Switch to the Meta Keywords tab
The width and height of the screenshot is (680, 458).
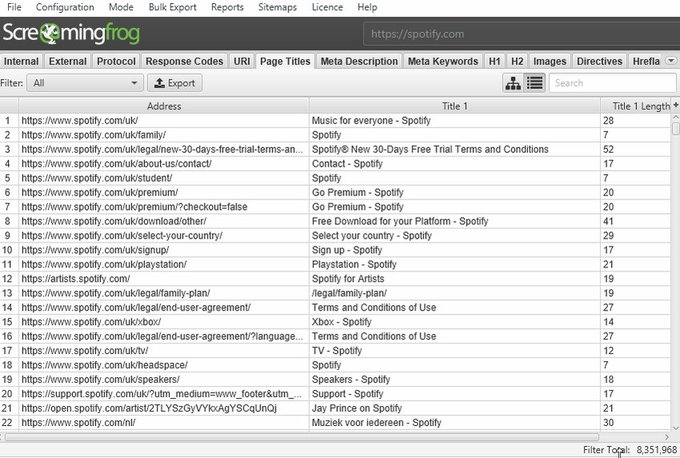coord(443,61)
